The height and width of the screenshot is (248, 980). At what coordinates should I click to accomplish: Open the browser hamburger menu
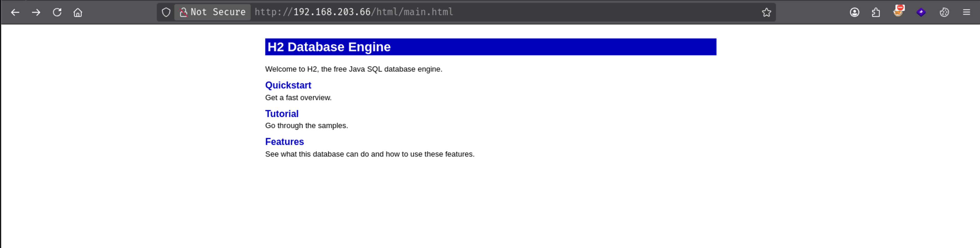point(966,13)
